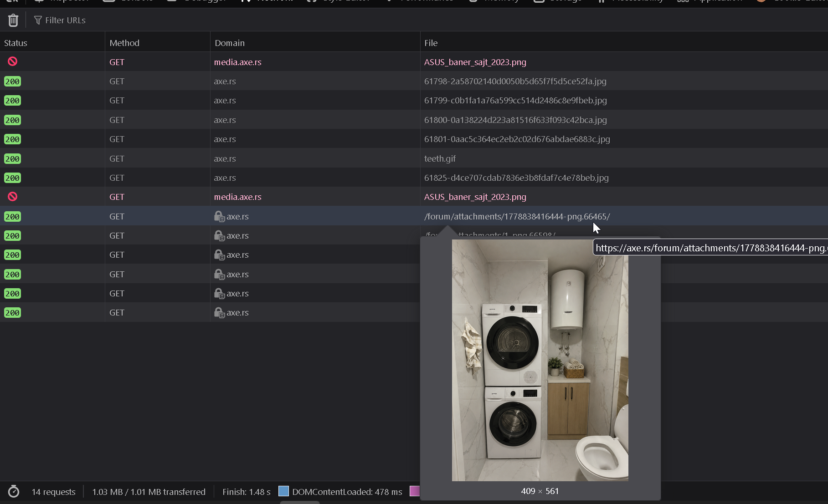Click the GET method cell in teeth.gif row
This screenshot has width=828, height=504.
(x=117, y=158)
